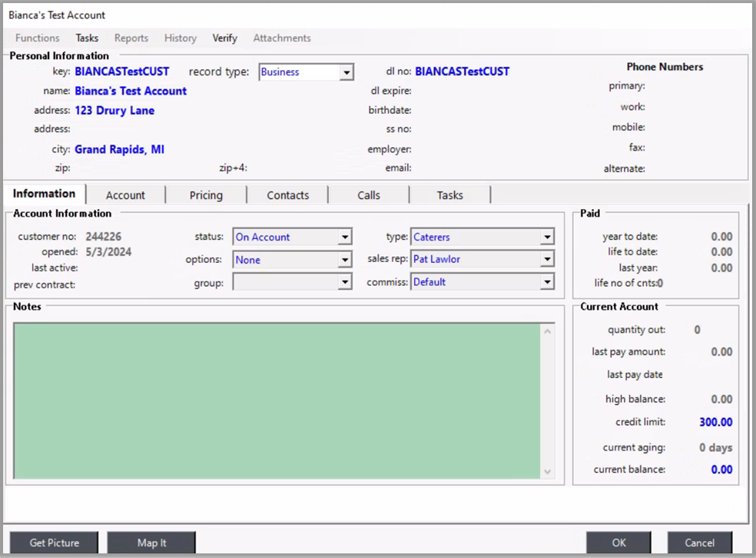Switch to the Pricing tab
The height and width of the screenshot is (558, 756).
coord(206,195)
